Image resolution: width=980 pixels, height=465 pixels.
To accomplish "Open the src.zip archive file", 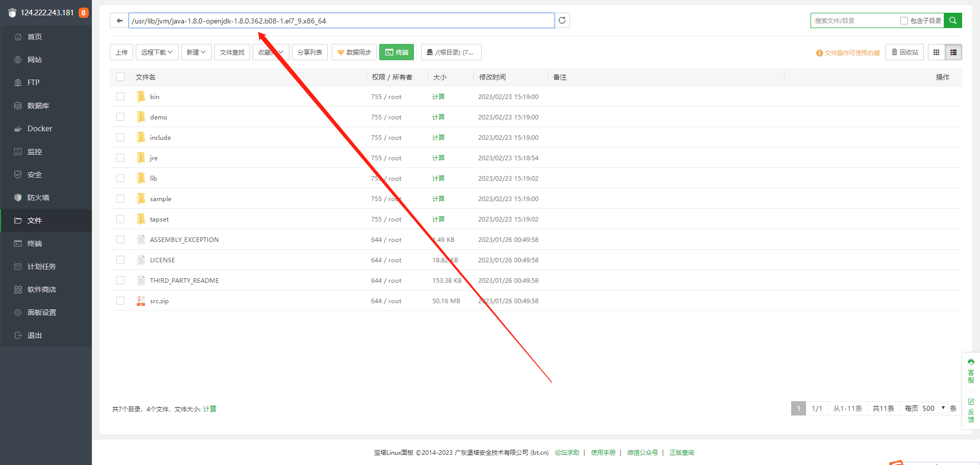I will 159,301.
